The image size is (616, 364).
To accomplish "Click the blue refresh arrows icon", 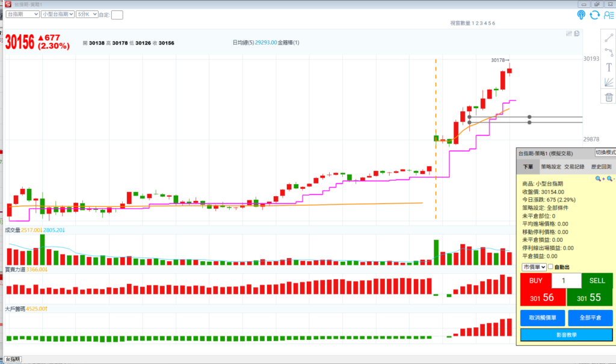I will tap(595, 15).
